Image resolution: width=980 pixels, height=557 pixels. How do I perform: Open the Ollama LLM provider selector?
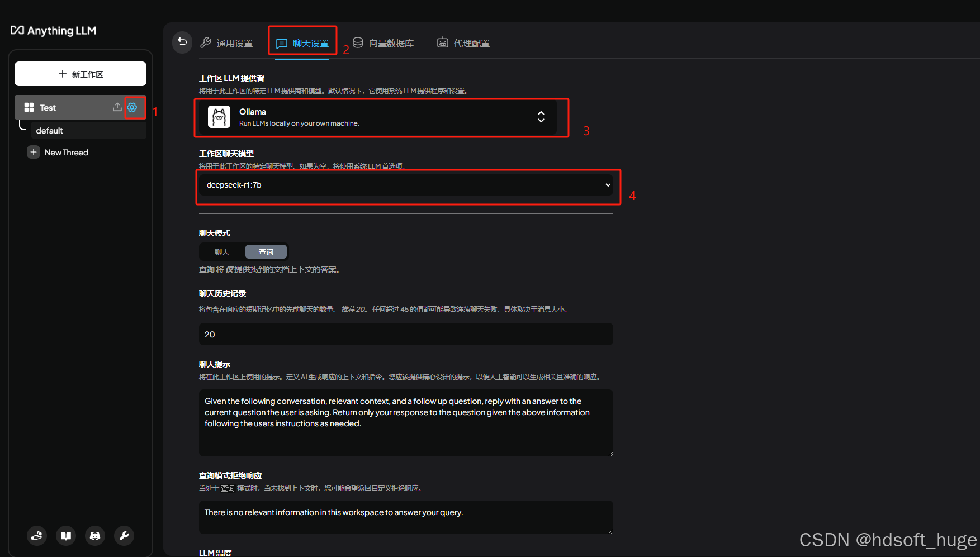pos(378,117)
